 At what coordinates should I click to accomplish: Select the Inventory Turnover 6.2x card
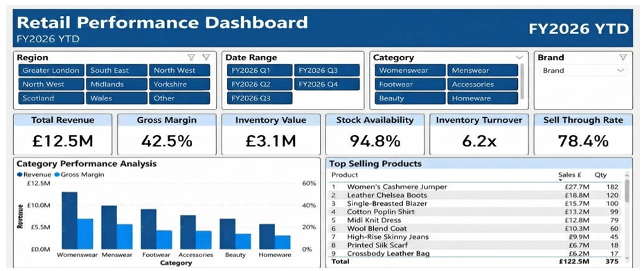(479, 134)
